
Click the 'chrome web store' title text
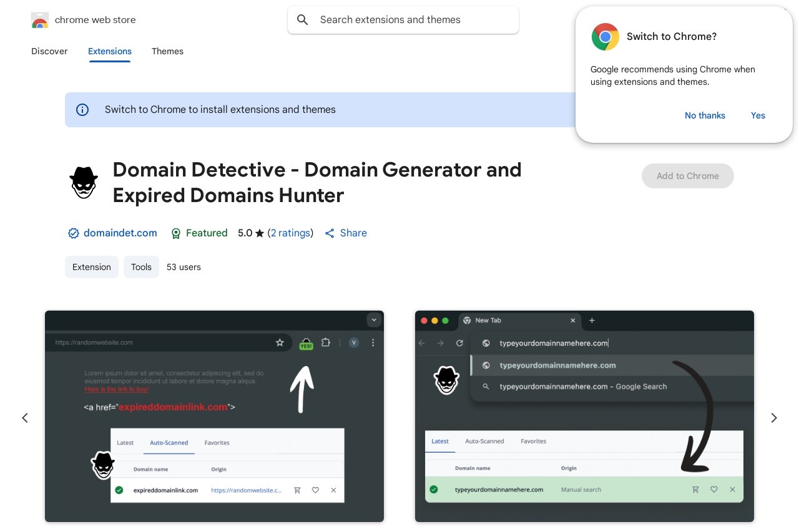[x=95, y=20]
